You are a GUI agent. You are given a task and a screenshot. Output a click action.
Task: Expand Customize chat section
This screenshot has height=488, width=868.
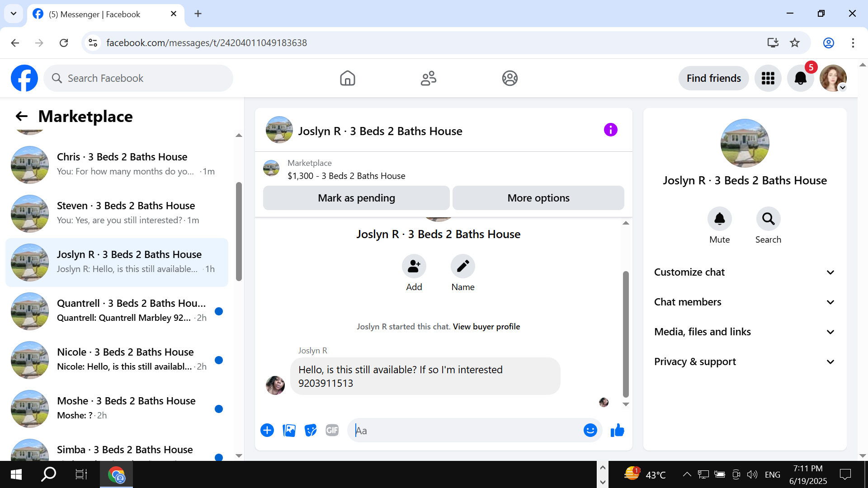[x=744, y=272]
